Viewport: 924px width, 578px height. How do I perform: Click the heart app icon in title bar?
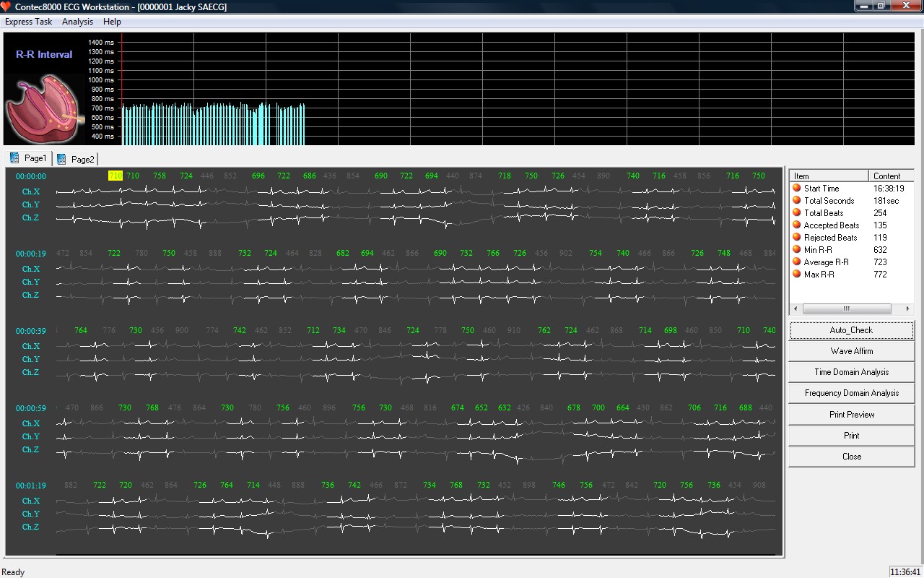click(6, 7)
